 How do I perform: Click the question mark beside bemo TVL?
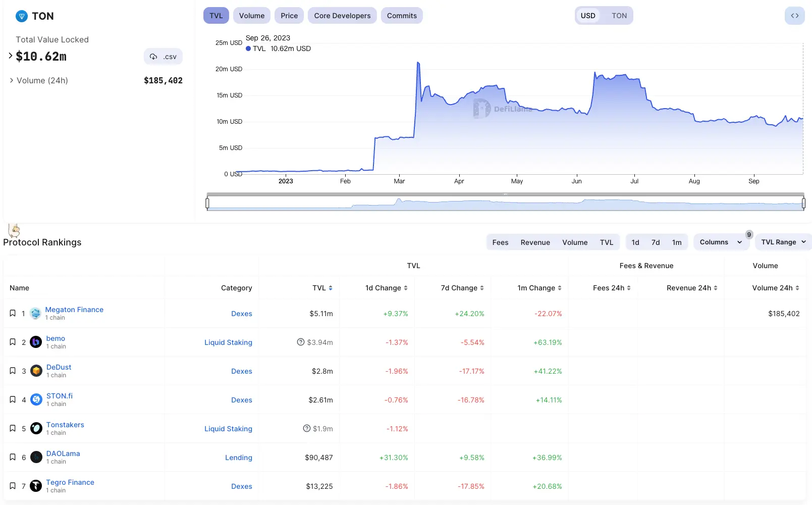[x=301, y=342]
